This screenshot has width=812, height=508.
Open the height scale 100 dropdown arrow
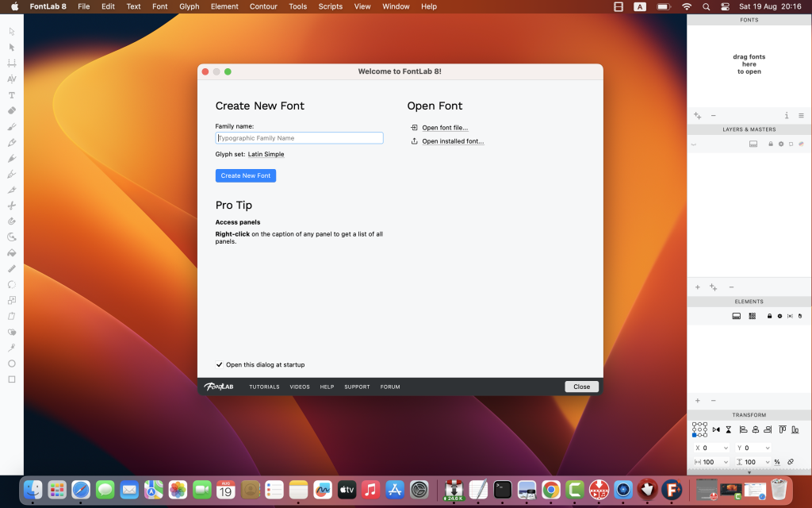[767, 462]
